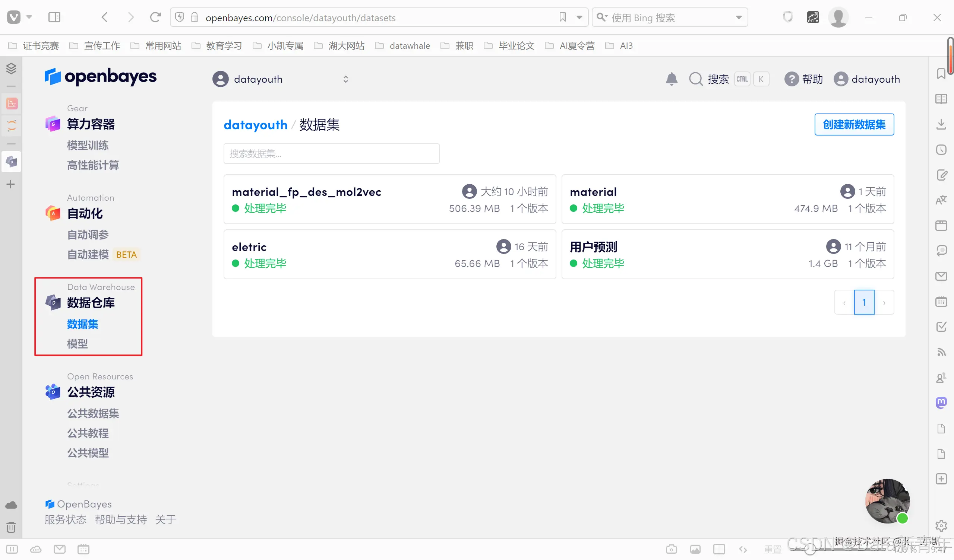Select 模型 under 数据仓库 menu

[x=77, y=344]
